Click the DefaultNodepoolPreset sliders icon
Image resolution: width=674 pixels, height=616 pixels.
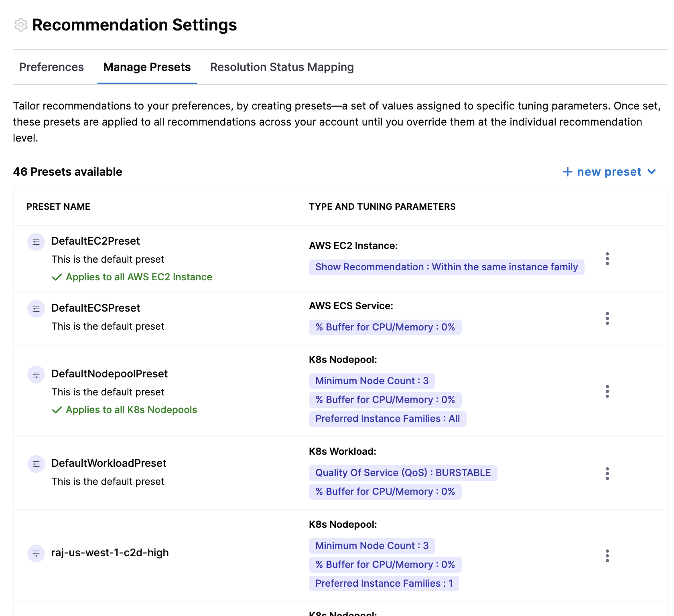coord(36,375)
